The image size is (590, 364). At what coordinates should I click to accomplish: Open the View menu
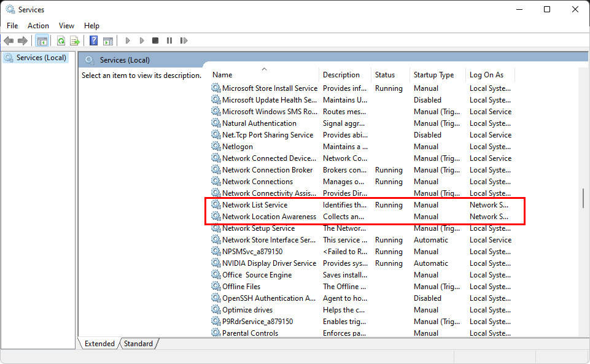(x=66, y=26)
